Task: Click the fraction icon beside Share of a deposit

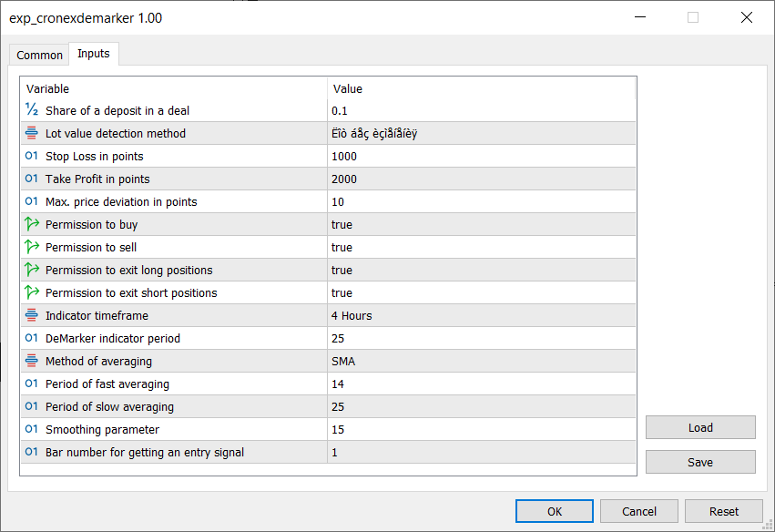Action: coord(32,110)
